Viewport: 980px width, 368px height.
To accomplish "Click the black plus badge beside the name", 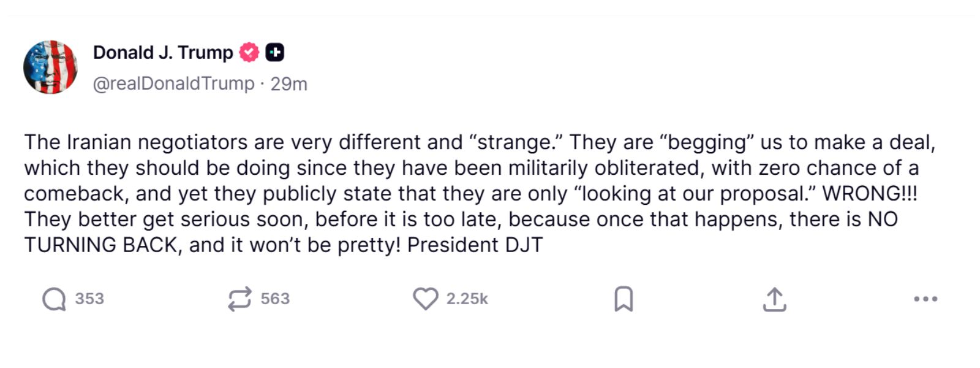I will pos(275,53).
